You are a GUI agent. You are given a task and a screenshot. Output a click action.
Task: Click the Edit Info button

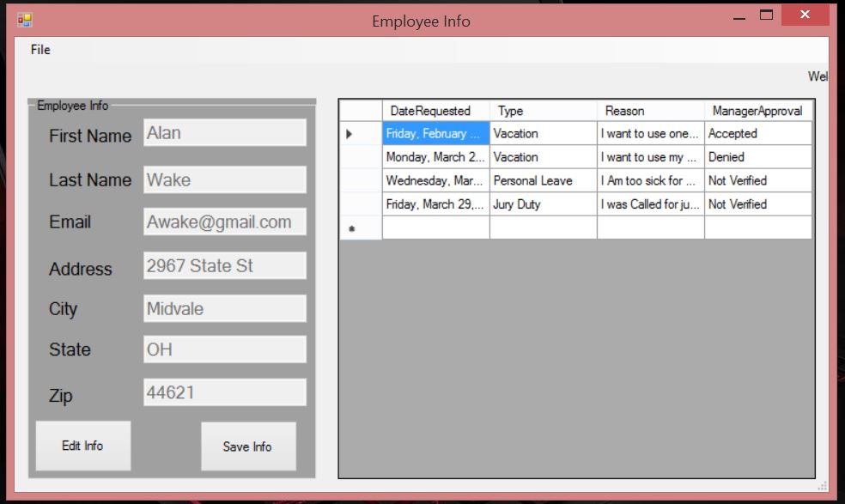(82, 446)
